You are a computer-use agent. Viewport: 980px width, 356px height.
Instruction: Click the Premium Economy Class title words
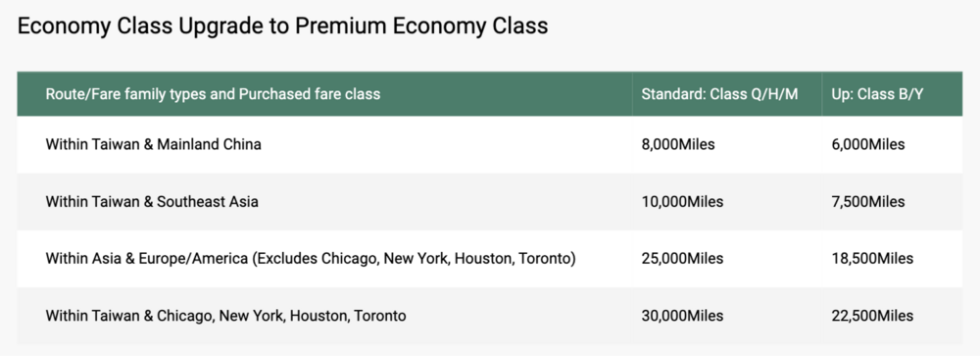click(421, 25)
